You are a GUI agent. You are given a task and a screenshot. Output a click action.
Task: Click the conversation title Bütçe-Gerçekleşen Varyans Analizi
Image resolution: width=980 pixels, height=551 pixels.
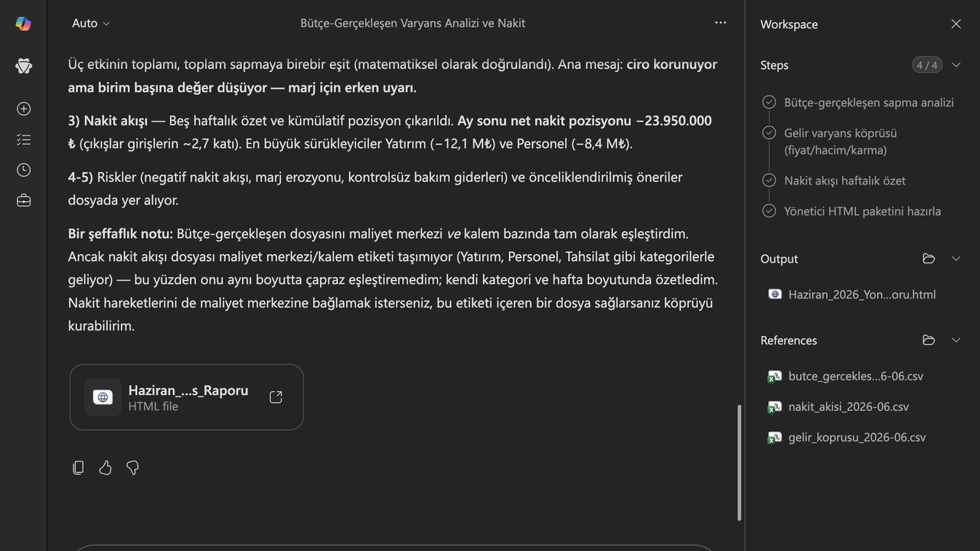pos(413,23)
